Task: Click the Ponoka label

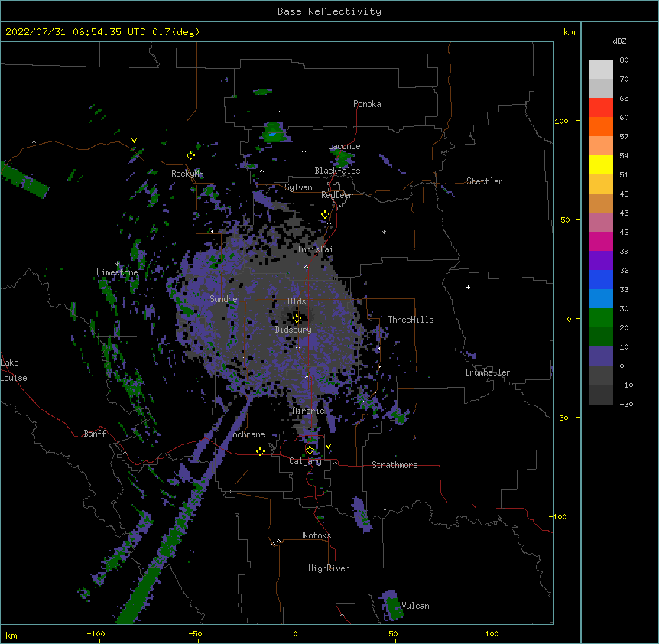Action: pyautogui.click(x=367, y=104)
